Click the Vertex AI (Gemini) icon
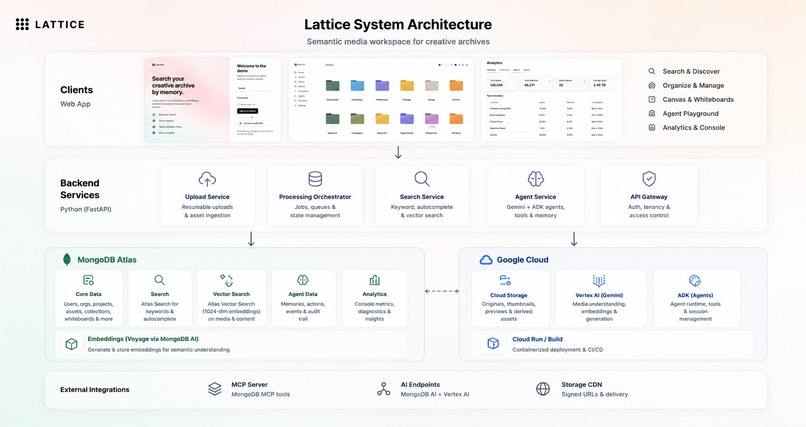This screenshot has width=806, height=427. pos(599,281)
